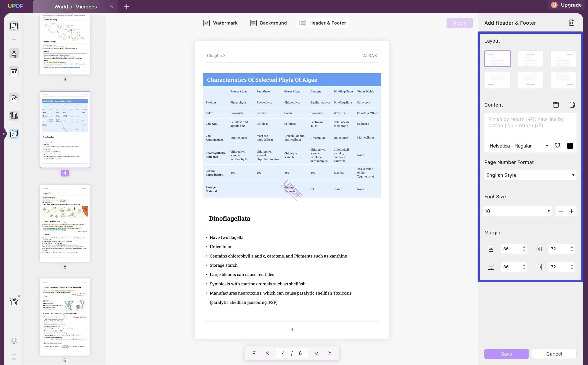
Task: Select the center header layout option
Action: tap(530, 58)
